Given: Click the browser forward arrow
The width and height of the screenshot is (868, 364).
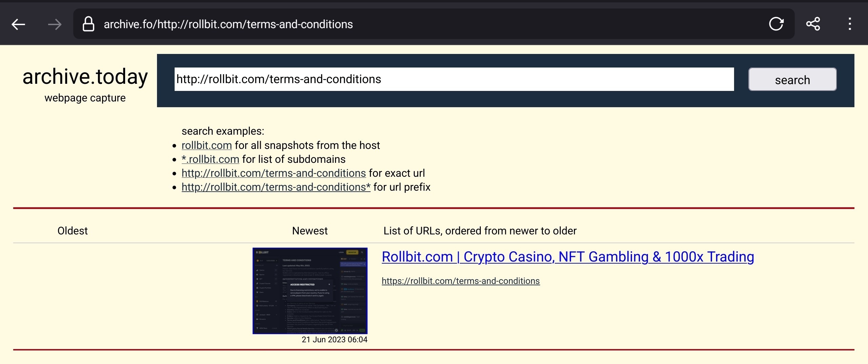Looking at the screenshot, I should click(55, 24).
